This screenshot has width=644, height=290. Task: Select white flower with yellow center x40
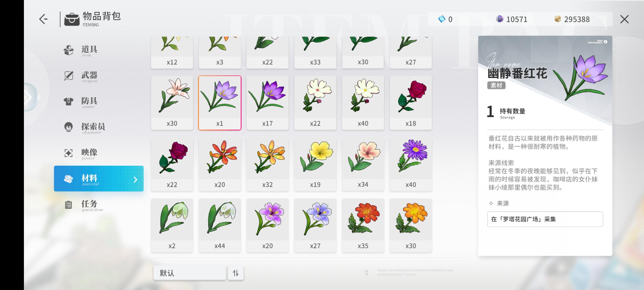(363, 103)
